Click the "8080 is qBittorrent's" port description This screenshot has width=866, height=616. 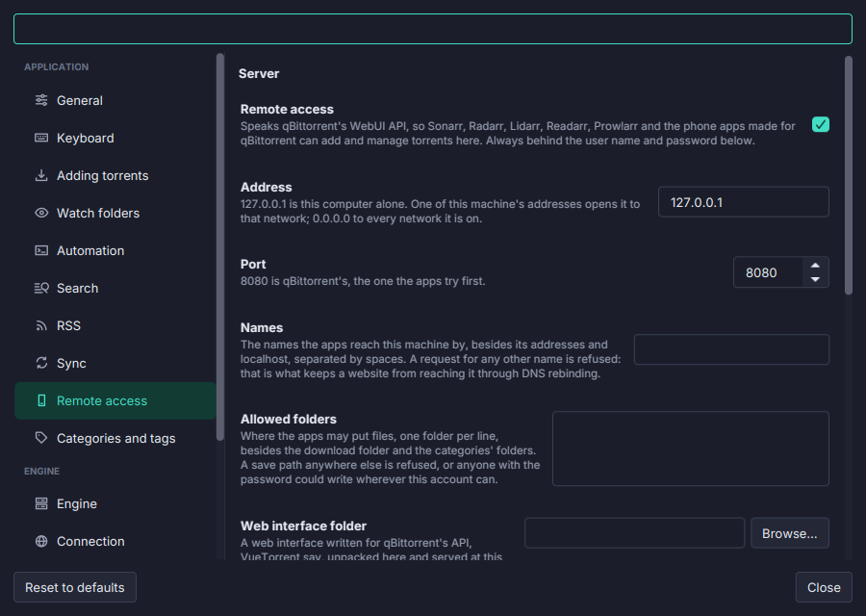point(363,281)
